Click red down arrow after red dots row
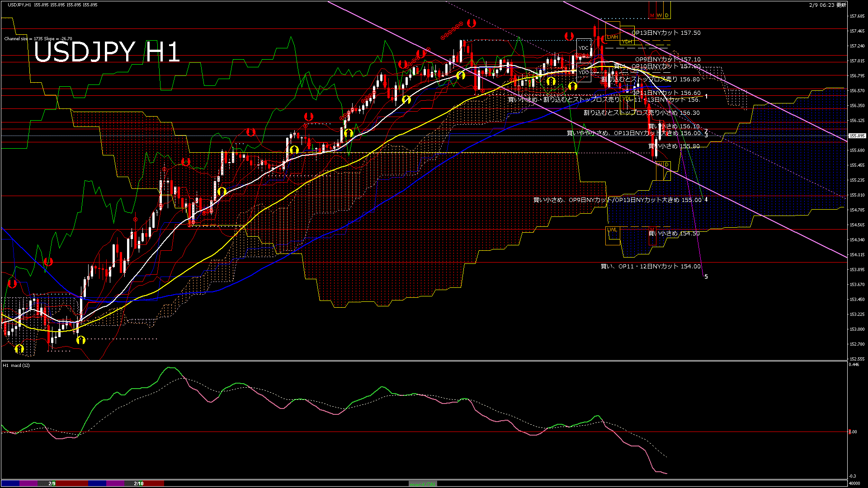The height and width of the screenshot is (488, 868). pos(472,23)
